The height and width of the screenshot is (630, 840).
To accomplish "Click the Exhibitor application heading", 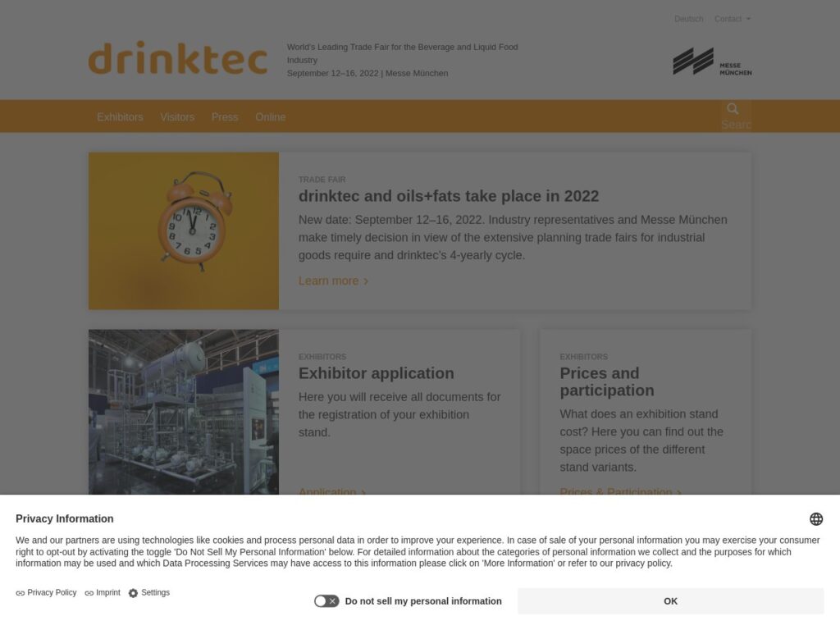I will [376, 373].
